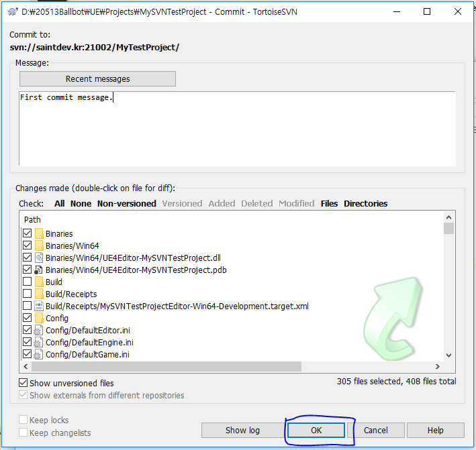The image size is (476, 450).
Task: Click the Show log button
Action: pos(242,431)
